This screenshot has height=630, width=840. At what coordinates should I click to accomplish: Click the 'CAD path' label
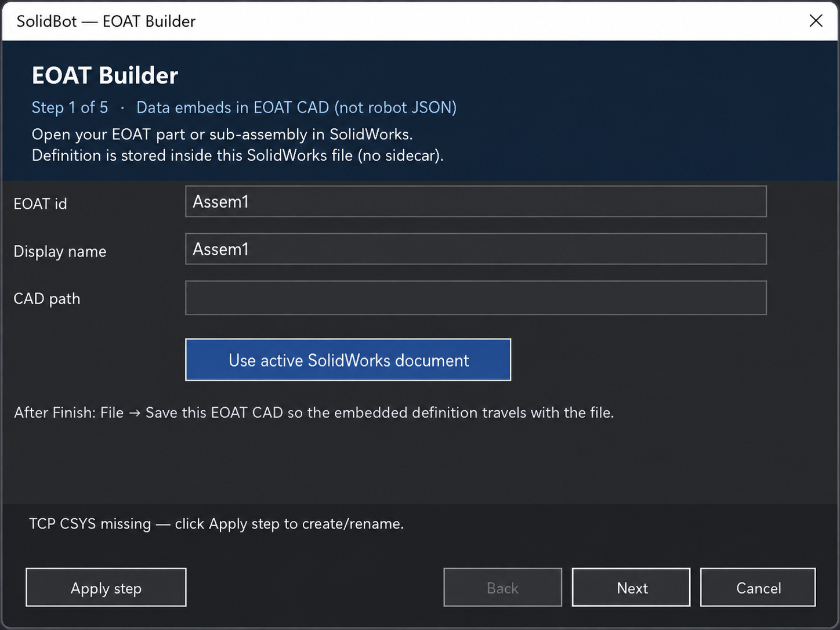pyautogui.click(x=47, y=299)
